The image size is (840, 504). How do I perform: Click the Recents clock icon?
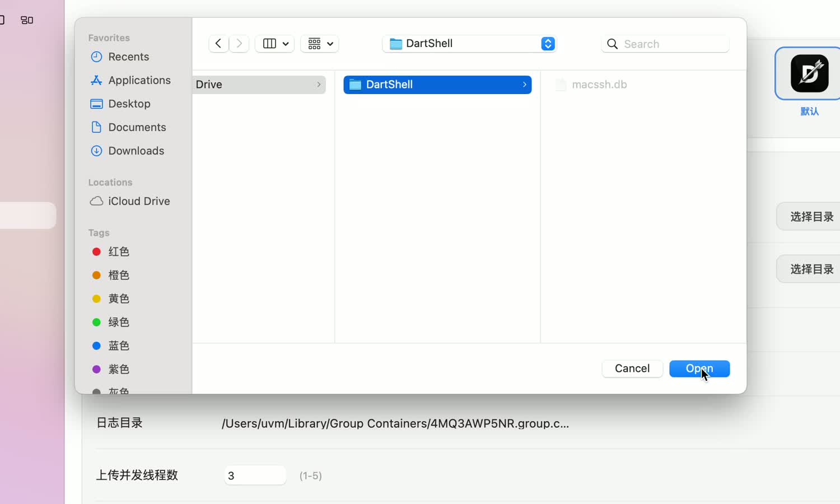click(x=96, y=57)
